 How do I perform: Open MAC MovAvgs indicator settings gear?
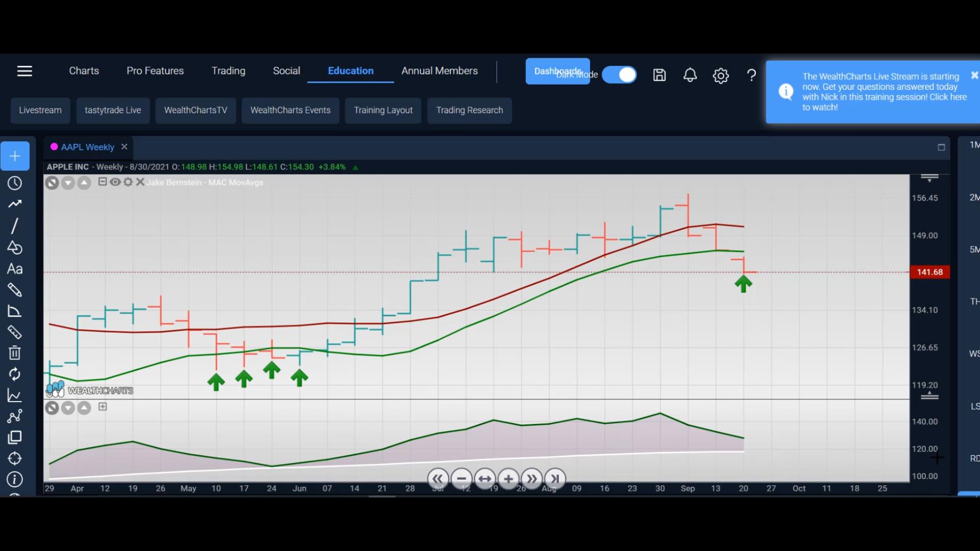pos(128,182)
